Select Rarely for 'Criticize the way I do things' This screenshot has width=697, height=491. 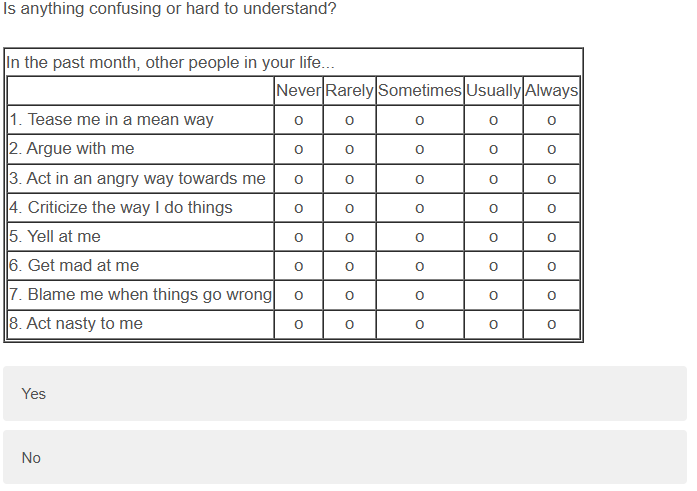349,208
